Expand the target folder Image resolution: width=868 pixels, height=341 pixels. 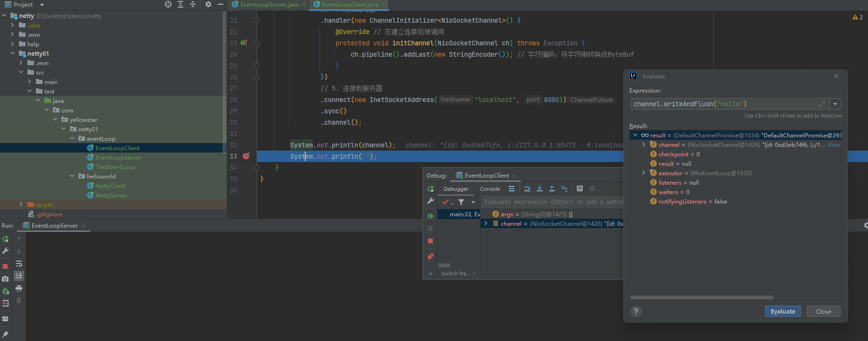coord(21,205)
